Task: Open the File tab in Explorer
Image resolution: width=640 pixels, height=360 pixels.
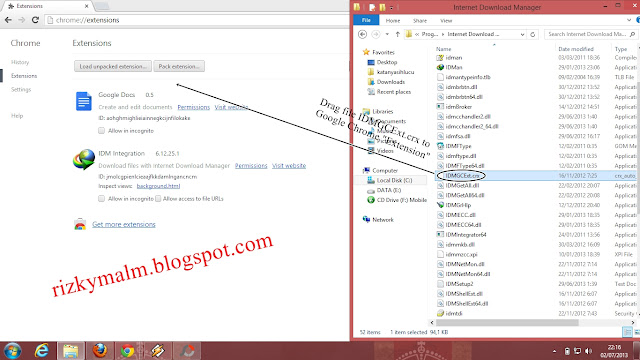Action: tap(366, 20)
